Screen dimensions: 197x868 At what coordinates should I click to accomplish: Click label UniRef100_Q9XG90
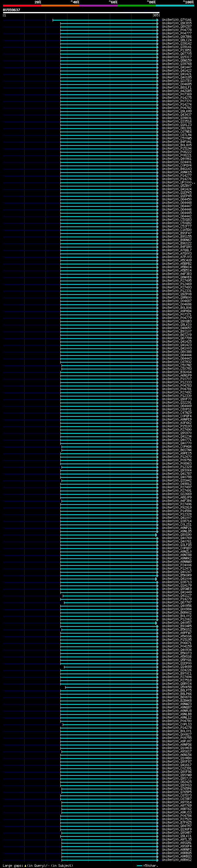pyautogui.click(x=176, y=535)
